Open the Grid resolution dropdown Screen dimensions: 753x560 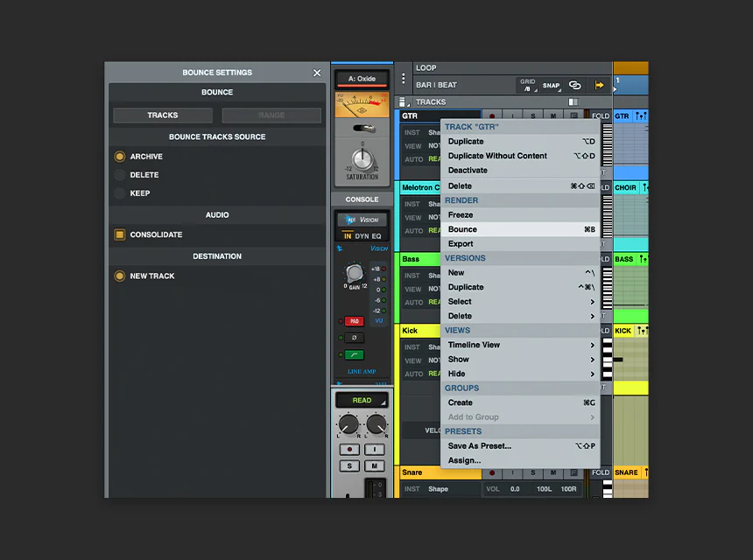click(x=528, y=85)
